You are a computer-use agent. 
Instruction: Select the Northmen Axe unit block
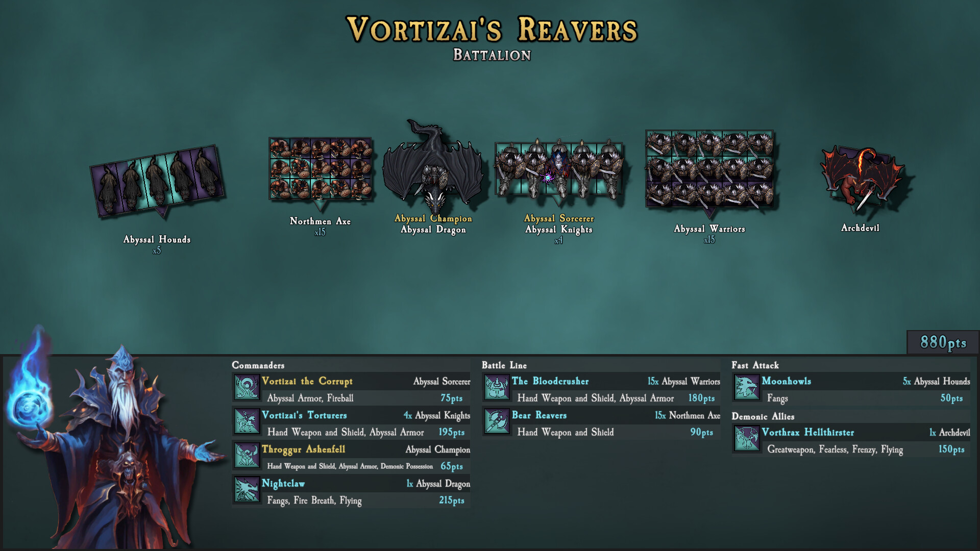(320, 169)
